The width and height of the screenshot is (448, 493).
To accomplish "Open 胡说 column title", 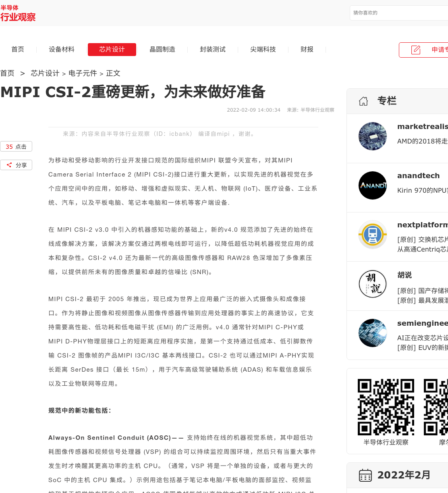I will point(404,275).
